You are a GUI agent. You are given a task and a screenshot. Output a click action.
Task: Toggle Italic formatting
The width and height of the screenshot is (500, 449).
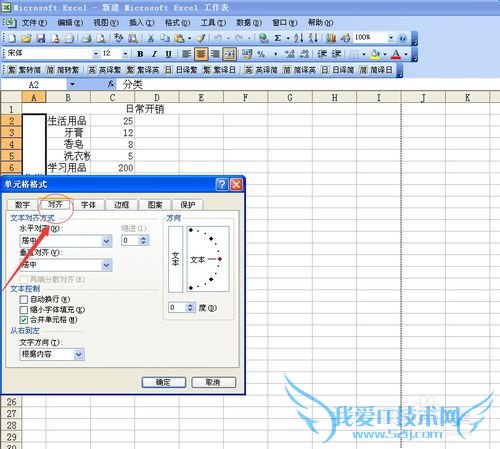click(x=154, y=54)
